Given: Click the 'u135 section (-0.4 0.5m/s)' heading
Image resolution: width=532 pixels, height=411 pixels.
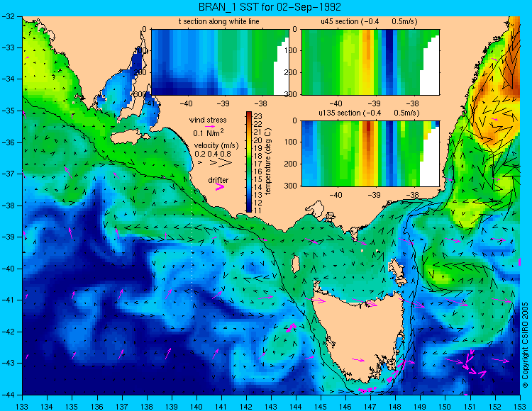Looking at the screenshot, I should tap(369, 113).
